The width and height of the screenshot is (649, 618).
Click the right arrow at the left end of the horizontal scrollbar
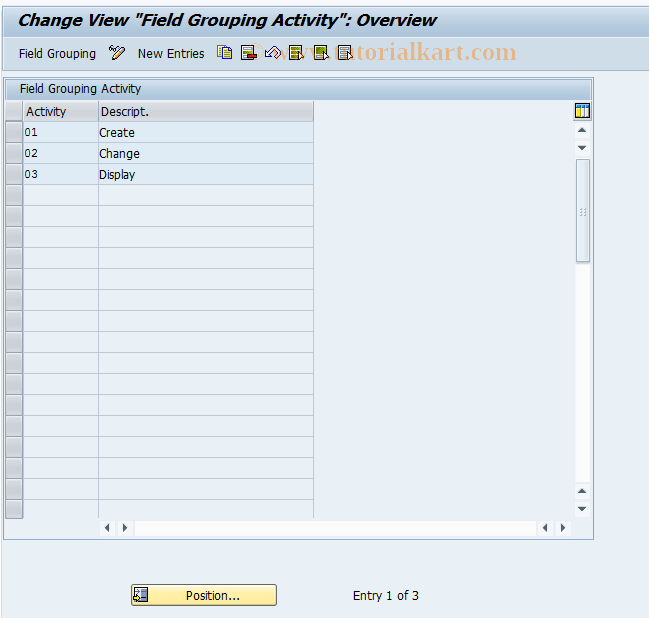click(x=125, y=528)
